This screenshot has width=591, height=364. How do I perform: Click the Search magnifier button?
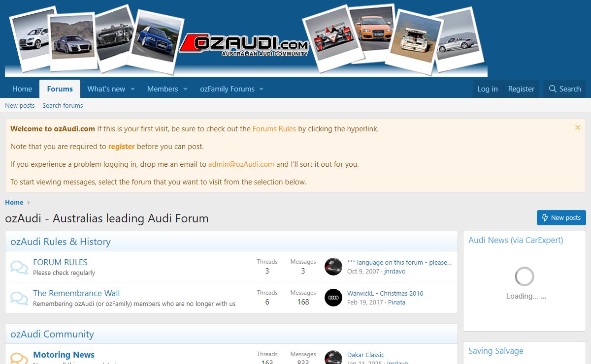[565, 89]
